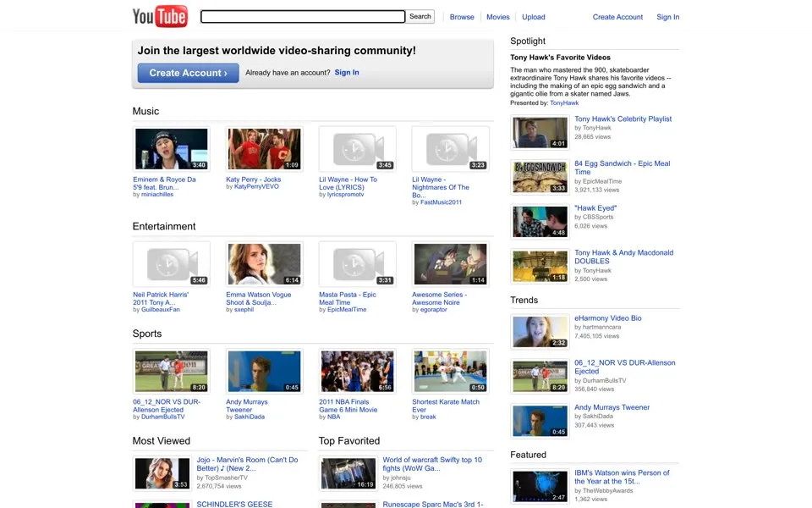Image resolution: width=812 pixels, height=508 pixels.
Task: Open World of warcraft Swifty thumbnail
Action: point(348,473)
